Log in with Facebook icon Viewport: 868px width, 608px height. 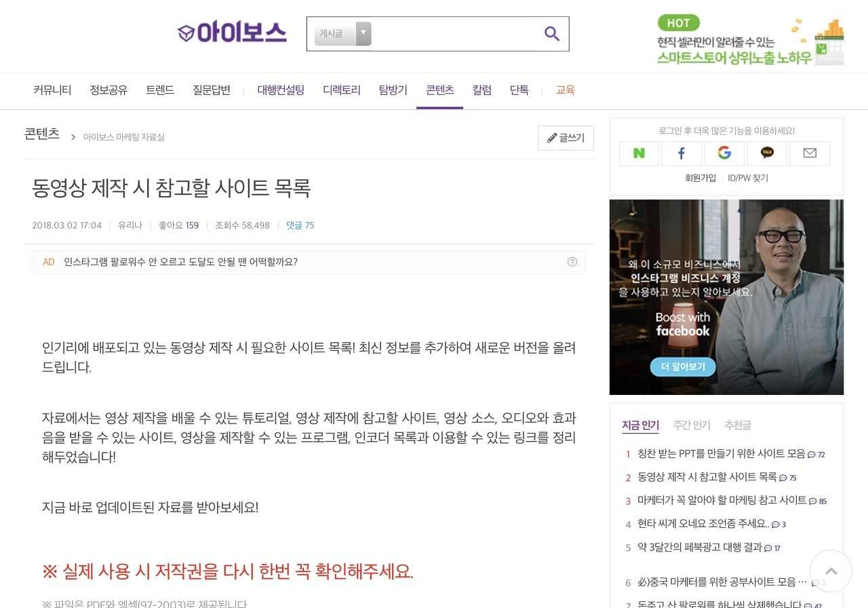(682, 153)
